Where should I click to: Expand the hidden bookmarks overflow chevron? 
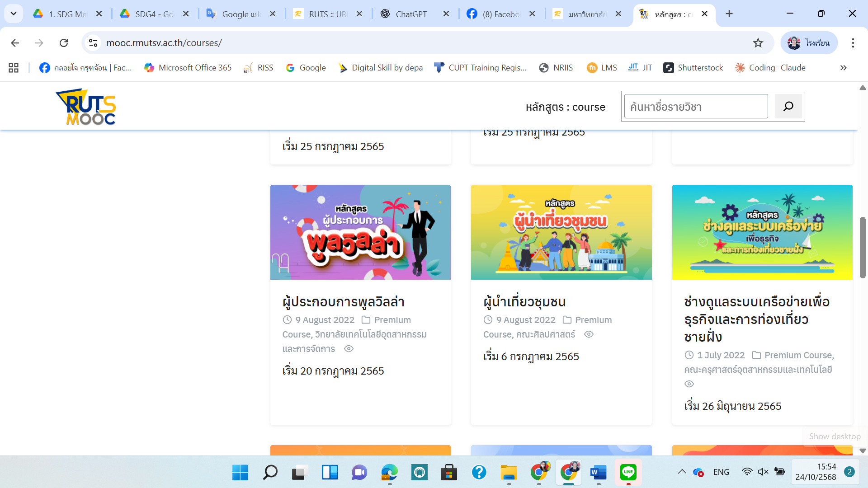(x=843, y=68)
